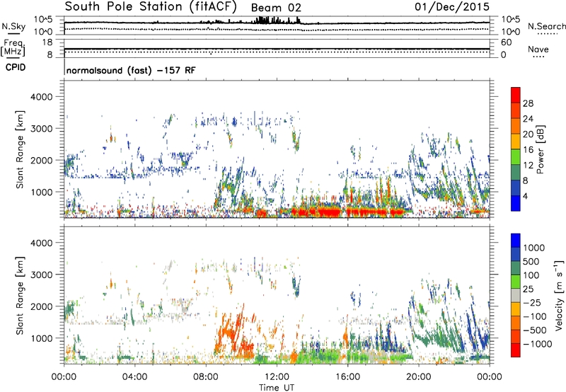Click the 20:00 time tick label

pos(418,377)
